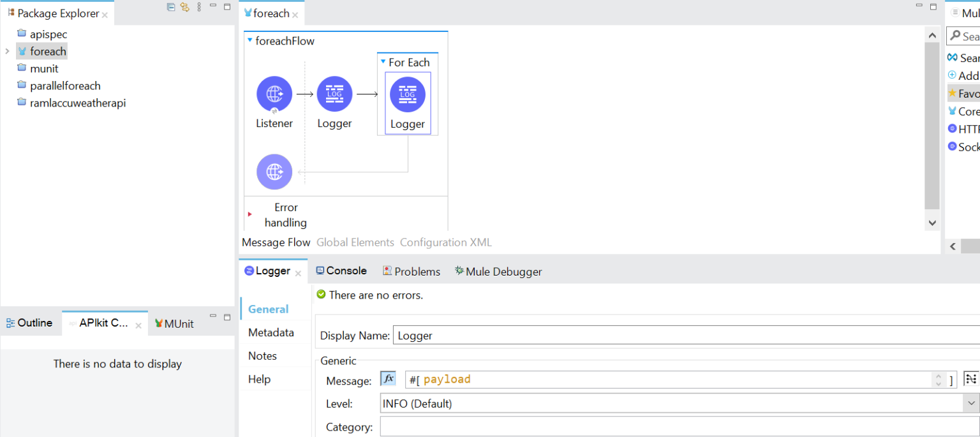Select the Logger inside the For Each scope
The width and height of the screenshot is (980, 437).
click(408, 93)
